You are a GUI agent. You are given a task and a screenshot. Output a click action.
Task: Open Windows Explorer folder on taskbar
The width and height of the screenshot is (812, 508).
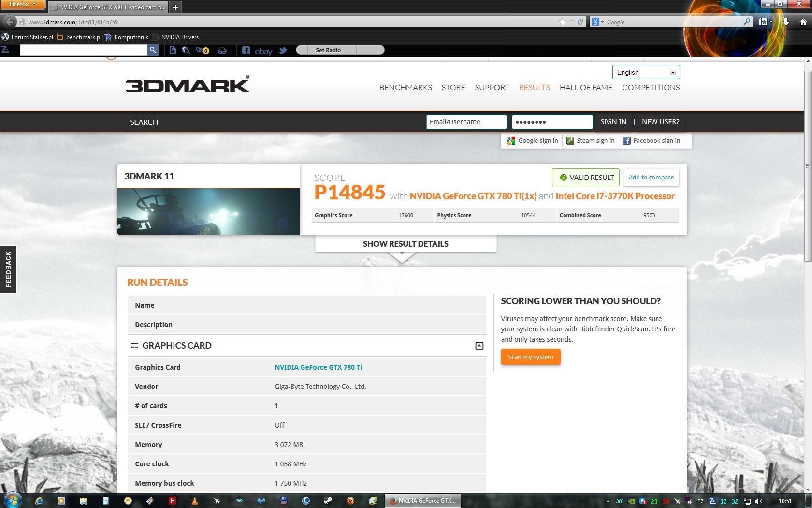[x=84, y=501]
